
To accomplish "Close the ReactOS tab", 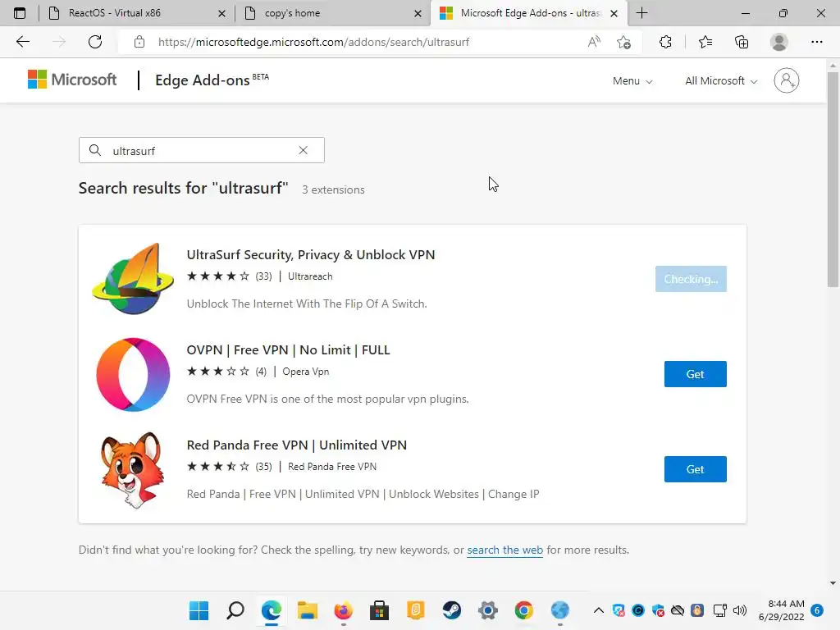I will pos(221,13).
